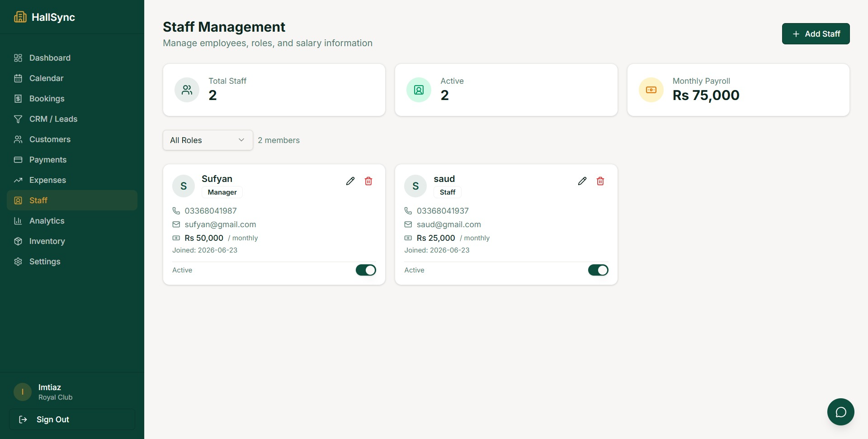
Task: Click the Expenses trend-arrow icon
Action: click(x=18, y=180)
